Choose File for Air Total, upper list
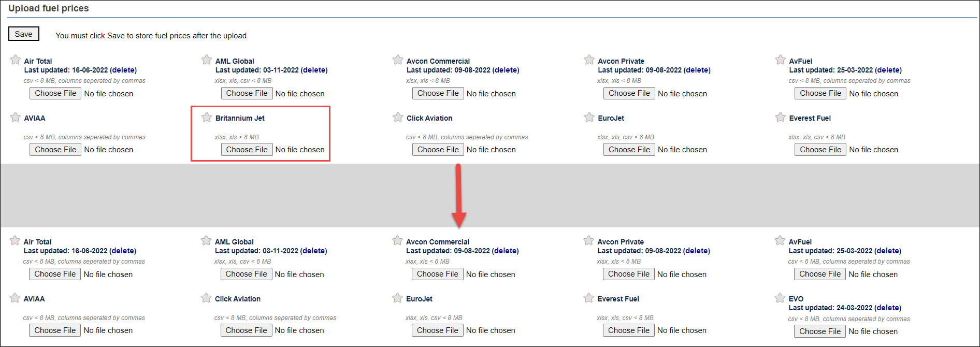Screen dimensions: 980x347 (55, 93)
